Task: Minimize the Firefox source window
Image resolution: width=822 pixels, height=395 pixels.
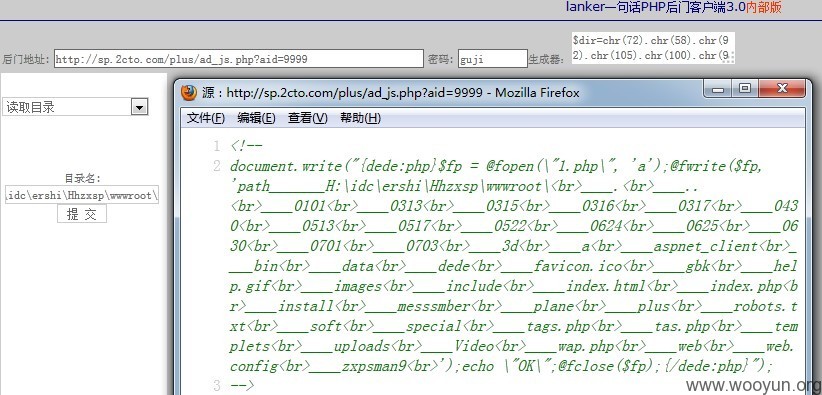Action: tap(718, 89)
